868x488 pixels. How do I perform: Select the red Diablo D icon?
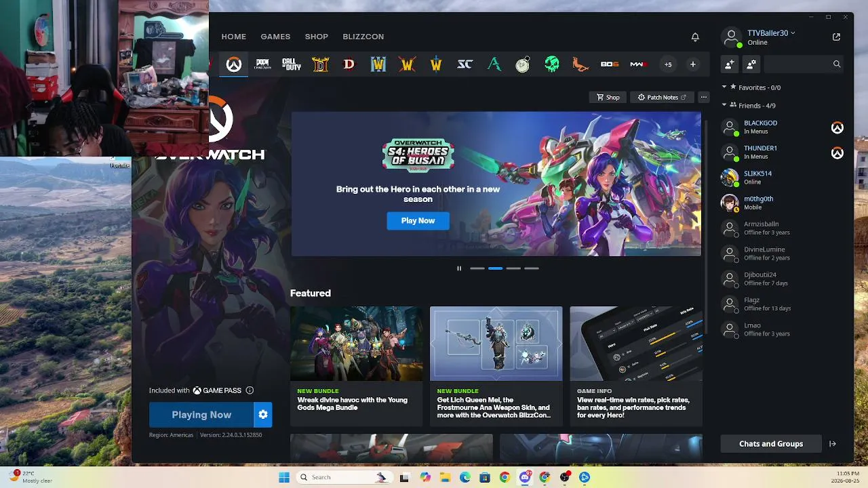[x=349, y=64]
